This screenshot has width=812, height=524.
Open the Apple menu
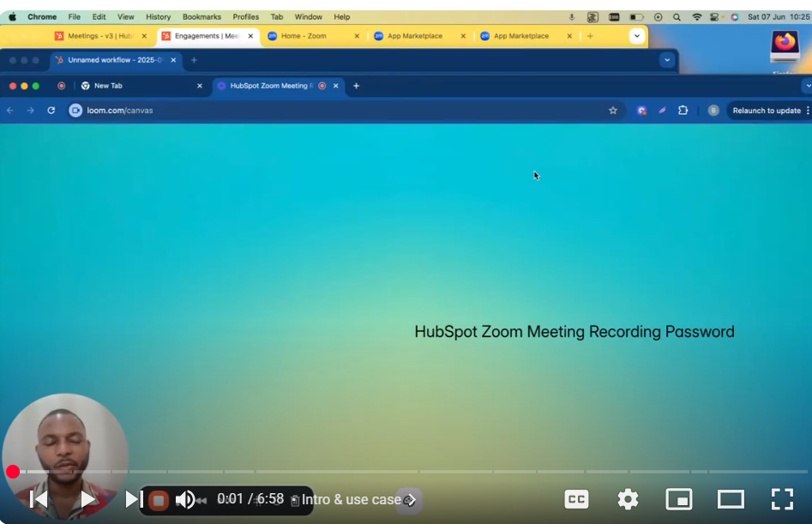(12, 16)
